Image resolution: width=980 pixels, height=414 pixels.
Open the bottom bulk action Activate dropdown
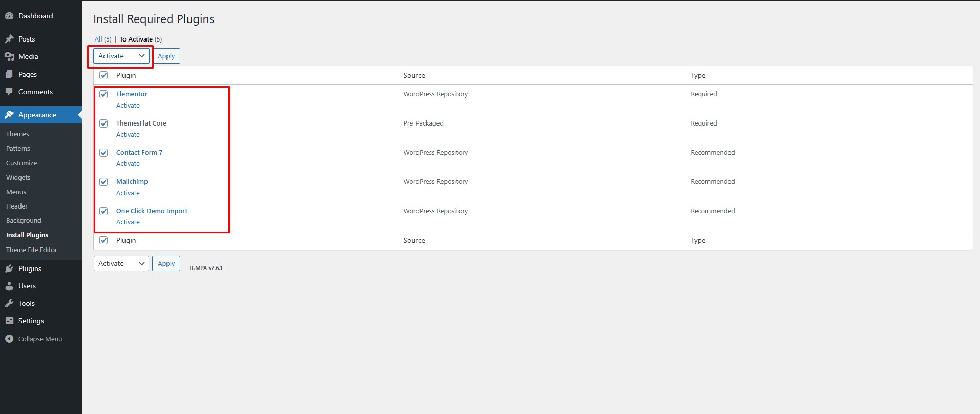(121, 263)
